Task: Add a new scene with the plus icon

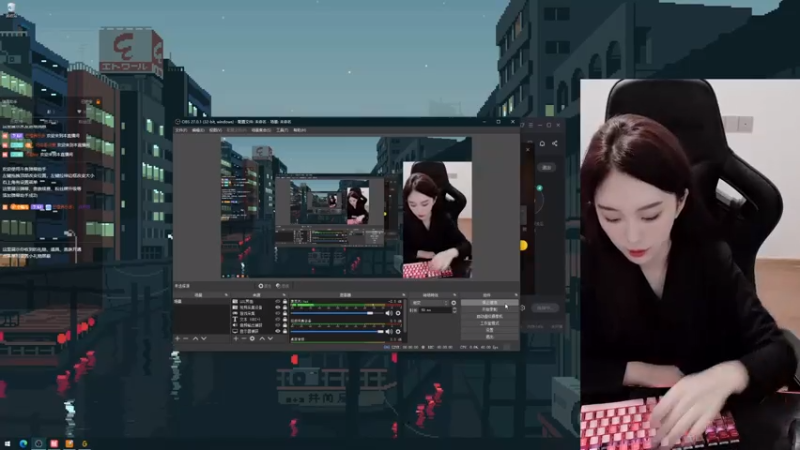Action: pos(178,339)
